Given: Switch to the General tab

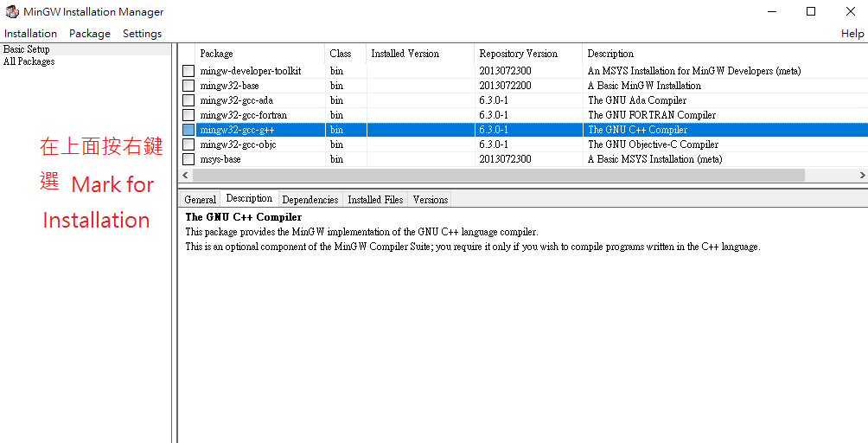Looking at the screenshot, I should point(200,200).
